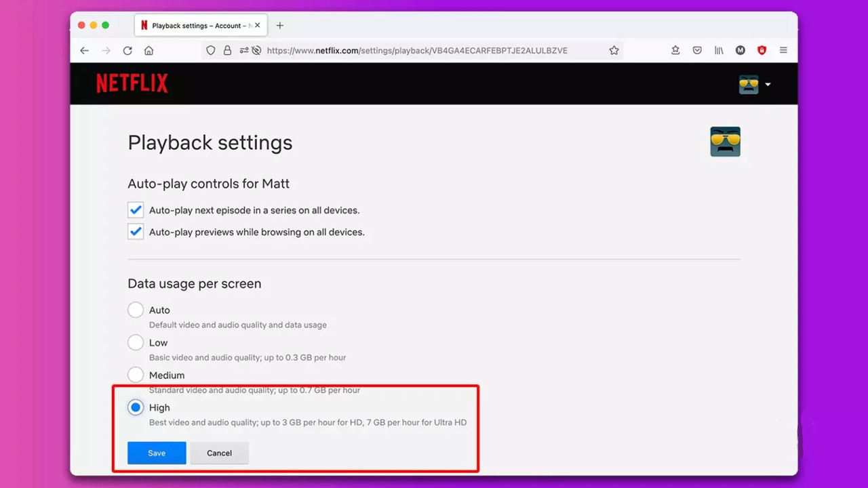Viewport: 868px width, 488px height.
Task: Go back with the browser back arrow
Action: pos(84,50)
